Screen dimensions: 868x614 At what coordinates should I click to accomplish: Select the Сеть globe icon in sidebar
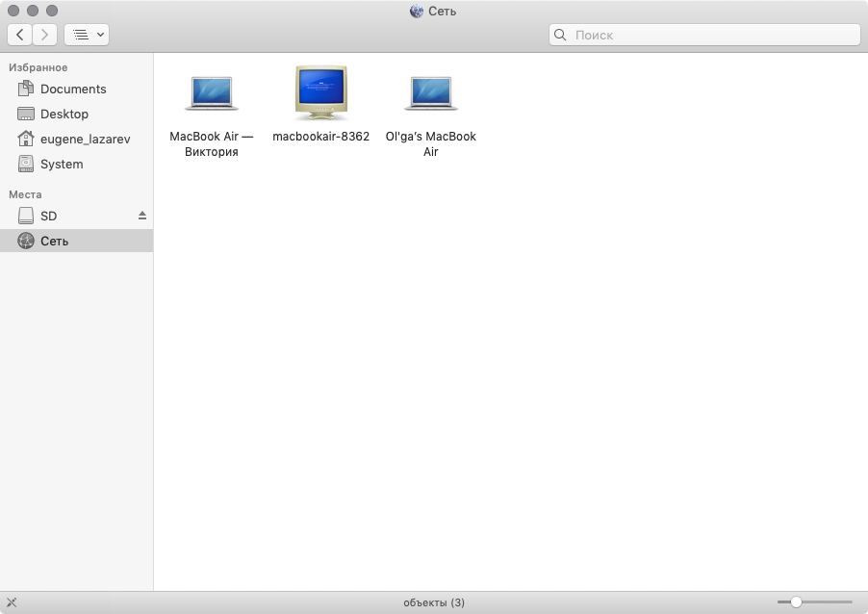(x=25, y=241)
